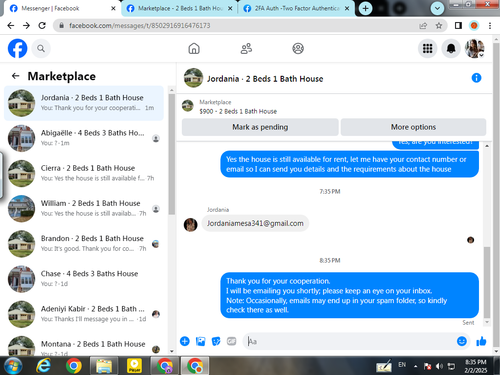
Task: Go back from the Marketplace chat list
Action: (x=15, y=76)
